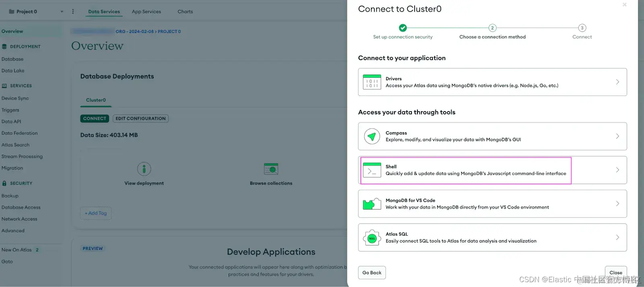The height and width of the screenshot is (287, 644).
Task: Open Data Lake in the sidebar
Action: pos(13,71)
